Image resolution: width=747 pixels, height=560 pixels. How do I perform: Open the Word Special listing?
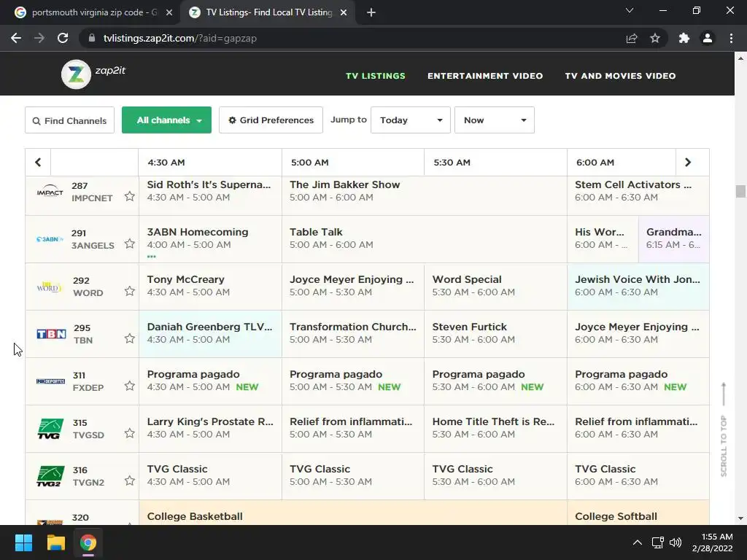pyautogui.click(x=495, y=286)
